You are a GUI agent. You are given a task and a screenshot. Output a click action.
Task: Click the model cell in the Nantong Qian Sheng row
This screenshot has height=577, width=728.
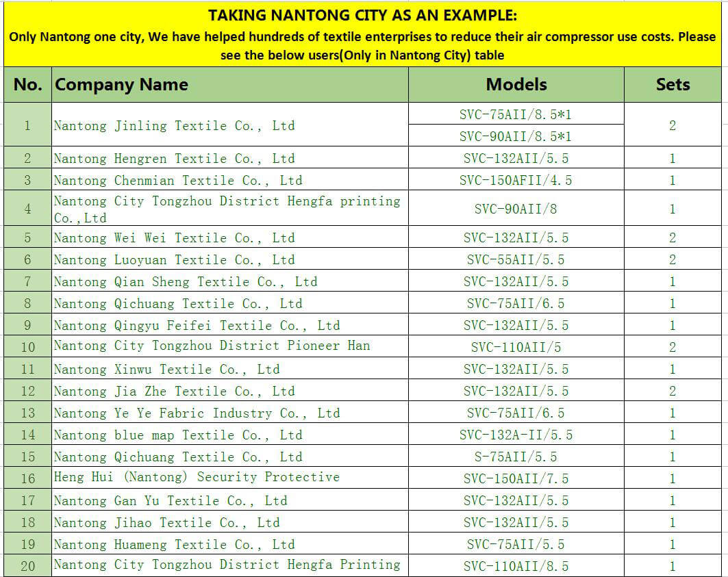point(516,281)
